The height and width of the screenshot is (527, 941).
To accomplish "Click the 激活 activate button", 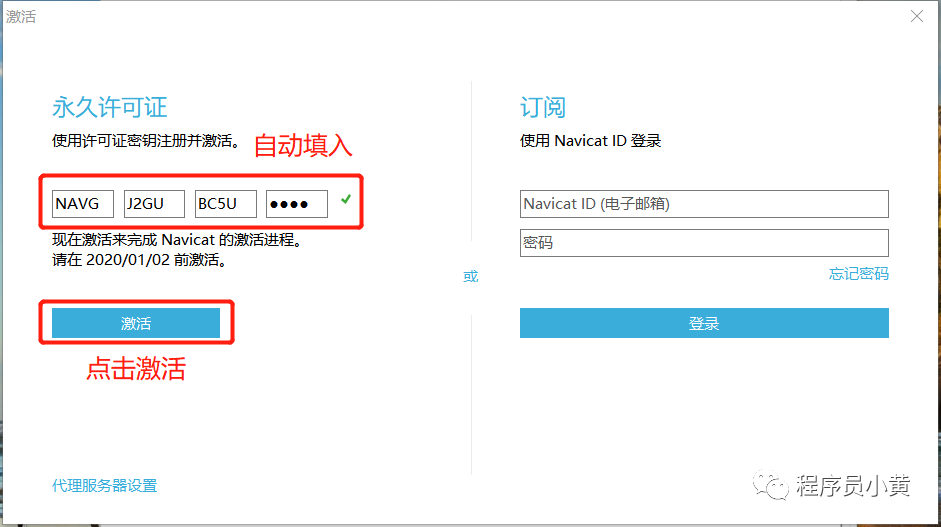I will pyautogui.click(x=136, y=323).
